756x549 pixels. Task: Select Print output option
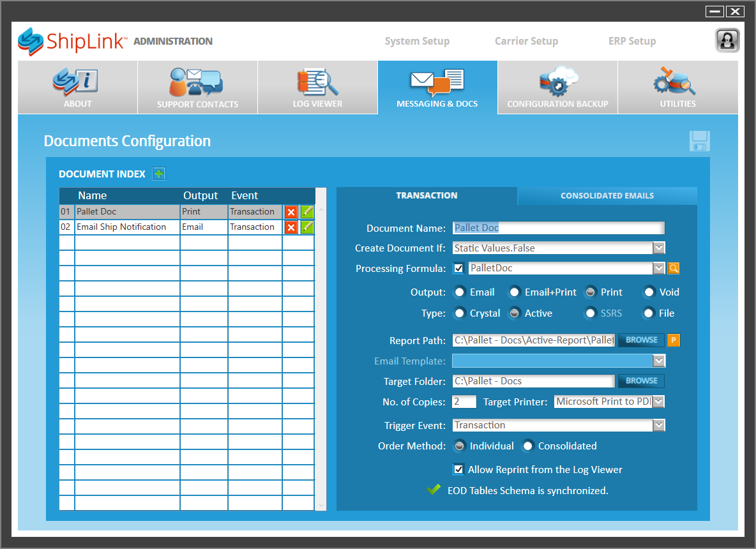click(x=590, y=292)
